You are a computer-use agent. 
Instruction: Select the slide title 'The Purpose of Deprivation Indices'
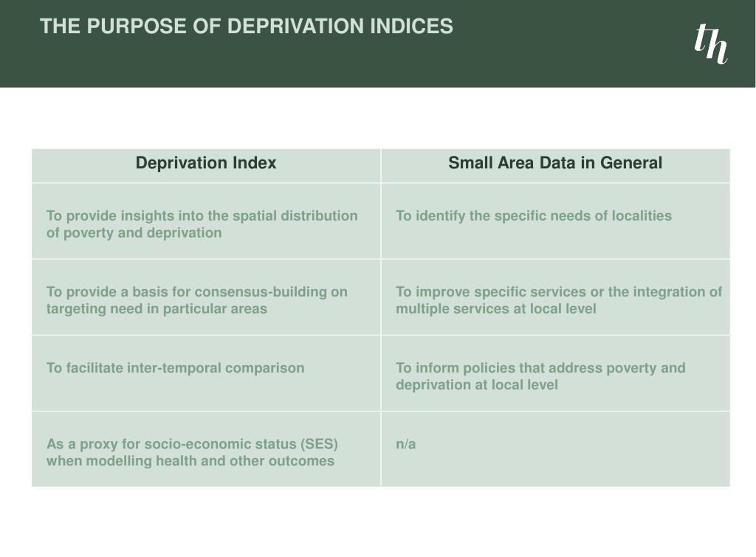pos(247,26)
